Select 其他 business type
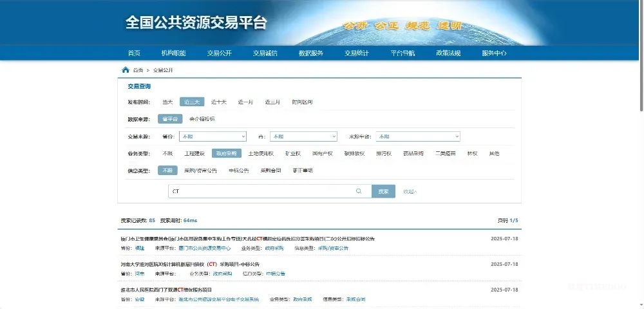The height and width of the screenshot is (309, 644). 494,153
